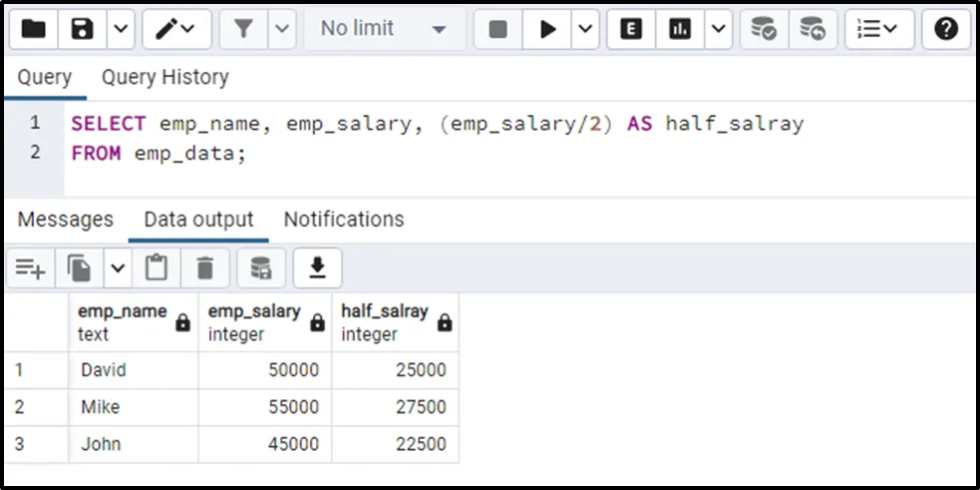Click the Explain Analyze chart icon

coord(680,29)
